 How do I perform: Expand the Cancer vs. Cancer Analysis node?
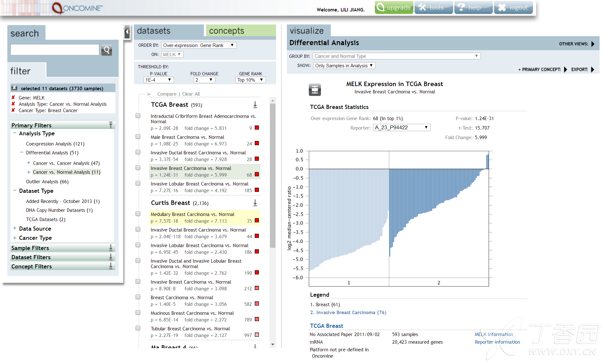coord(29,163)
